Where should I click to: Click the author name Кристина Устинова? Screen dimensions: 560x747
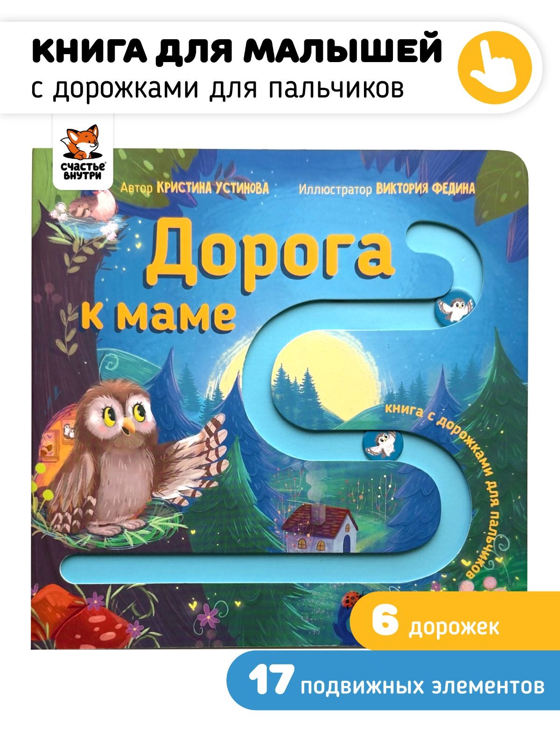tap(214, 188)
